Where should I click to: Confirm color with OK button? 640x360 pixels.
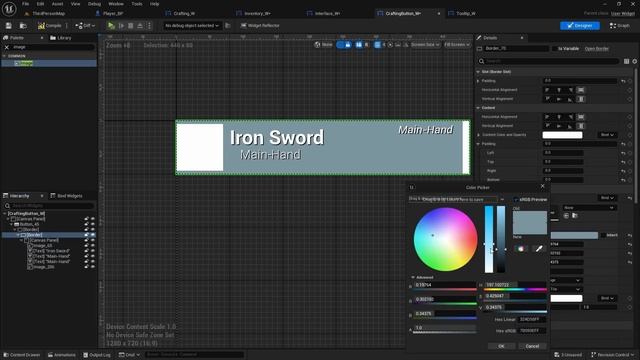(501, 346)
